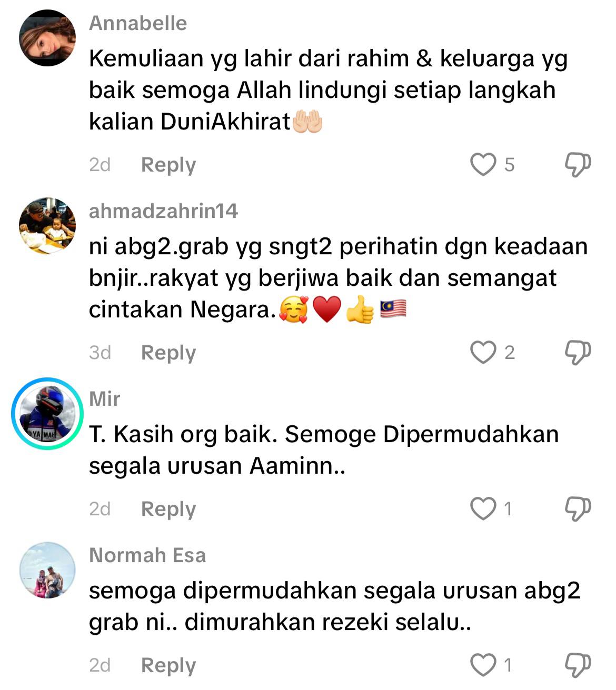This screenshot has width=616, height=690.
Task: Open the ahmadzahrin14 username link
Action: [x=164, y=211]
